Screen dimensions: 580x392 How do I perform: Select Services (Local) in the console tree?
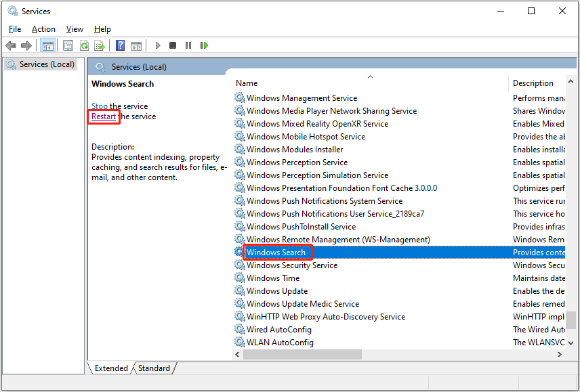pyautogui.click(x=41, y=64)
